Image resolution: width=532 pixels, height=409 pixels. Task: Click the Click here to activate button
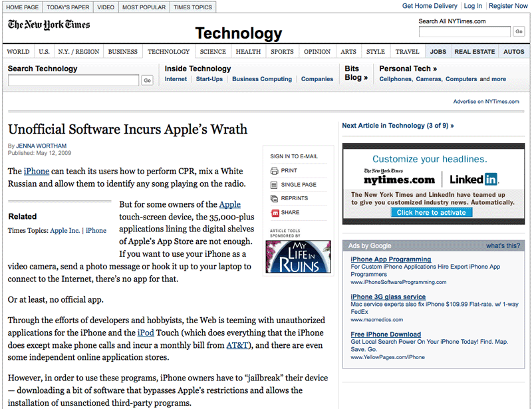[432, 213]
